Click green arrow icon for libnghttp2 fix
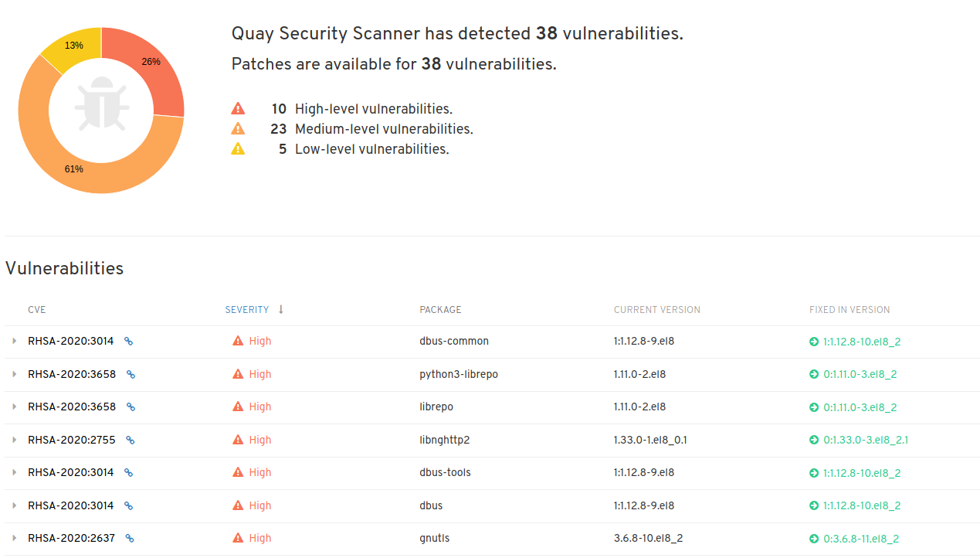 tap(814, 440)
